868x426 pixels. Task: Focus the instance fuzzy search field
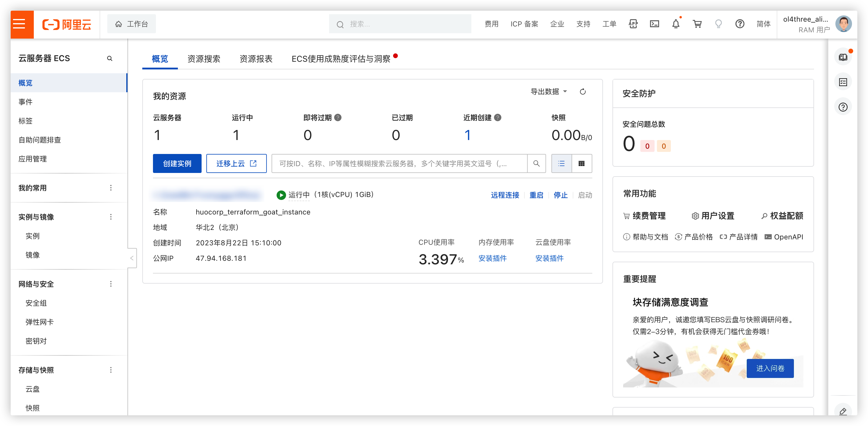click(399, 163)
